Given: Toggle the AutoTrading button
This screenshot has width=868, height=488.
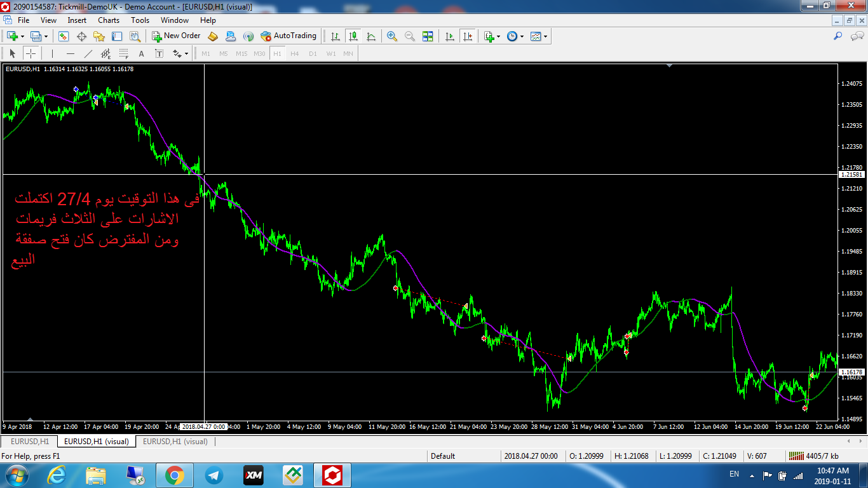Looking at the screenshot, I should click(x=288, y=36).
